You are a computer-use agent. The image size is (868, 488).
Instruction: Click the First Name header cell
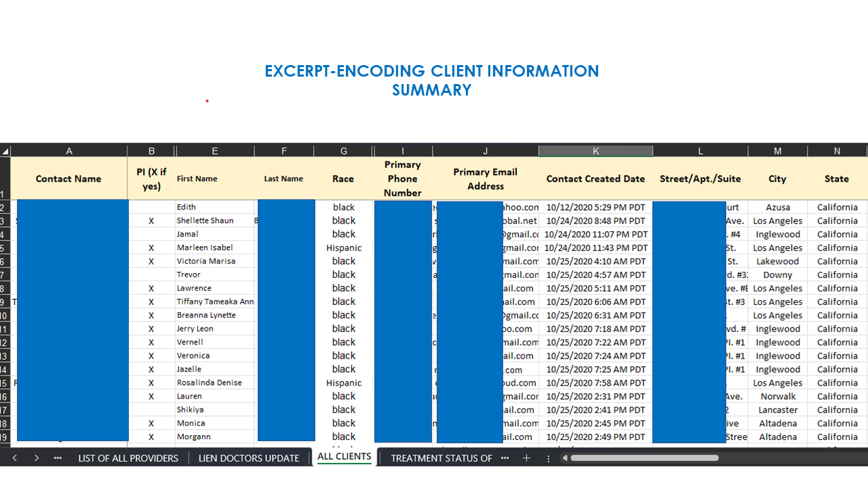[215, 179]
